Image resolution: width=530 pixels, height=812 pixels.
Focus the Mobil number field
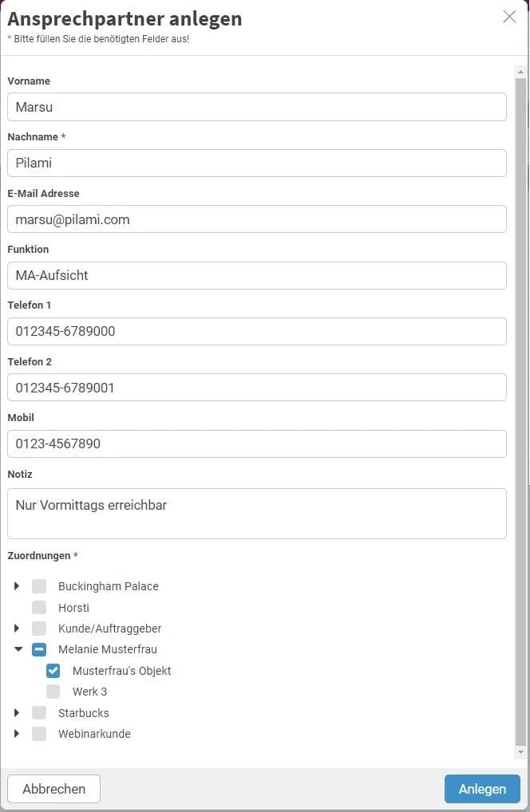point(257,443)
